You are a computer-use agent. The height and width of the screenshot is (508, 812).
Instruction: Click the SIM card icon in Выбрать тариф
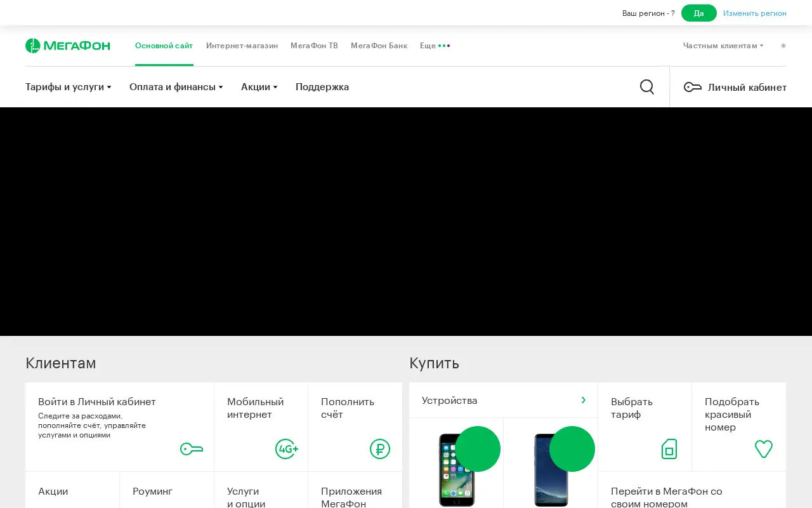669,449
